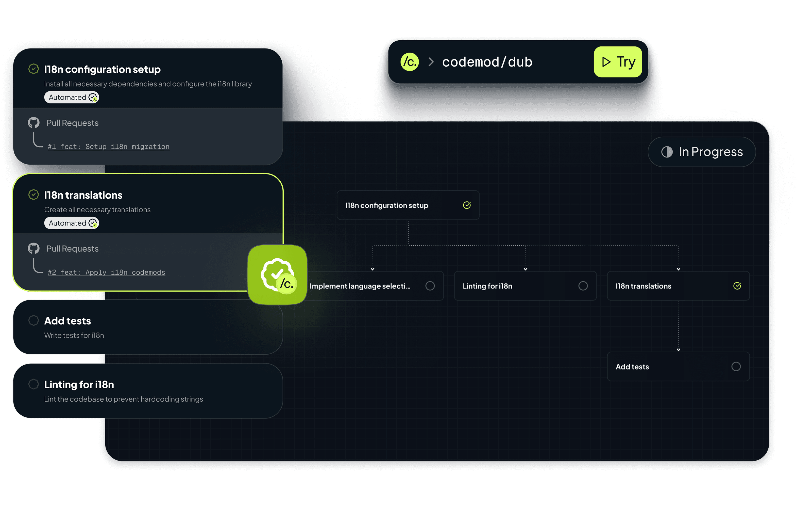Click the In Progress status pill
Screen dimensions: 812x508
pyautogui.click(x=702, y=152)
